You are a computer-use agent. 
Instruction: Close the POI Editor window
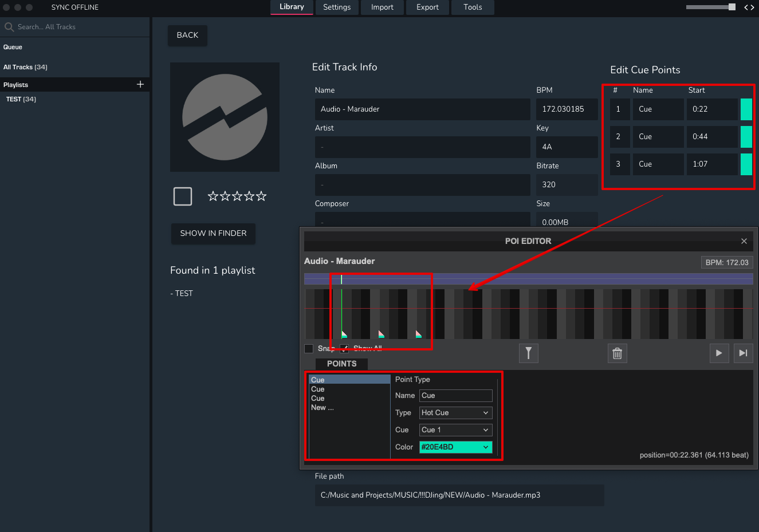coord(744,241)
